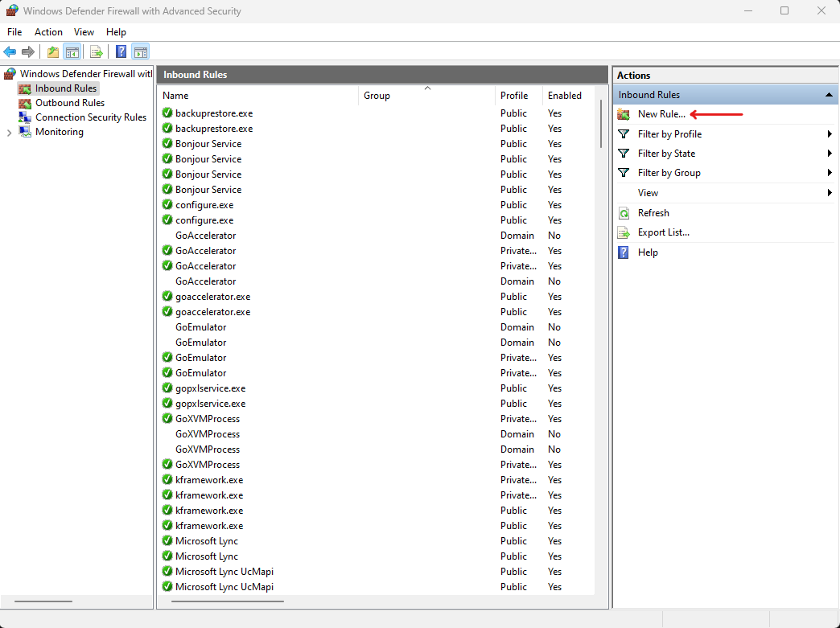Open the View submenu arrow in Actions

830,193
